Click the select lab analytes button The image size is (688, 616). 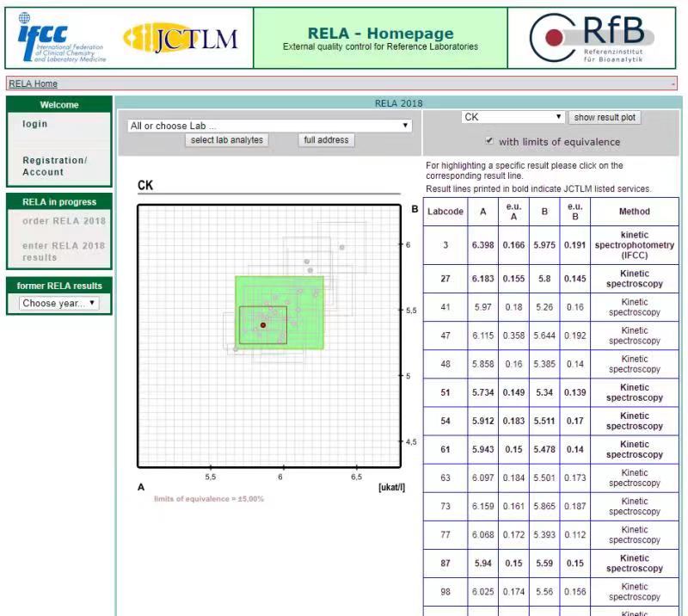[228, 140]
